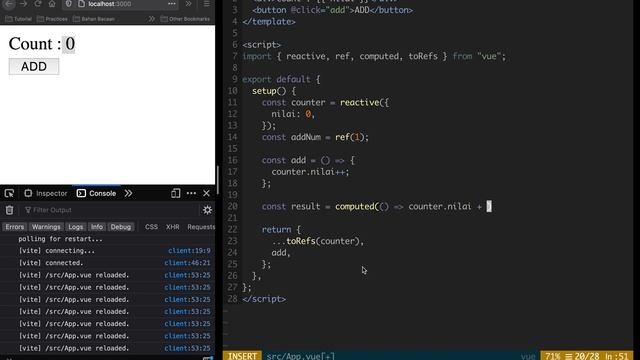Clear the console output with trash icon
The image size is (640, 360).
(x=9, y=210)
